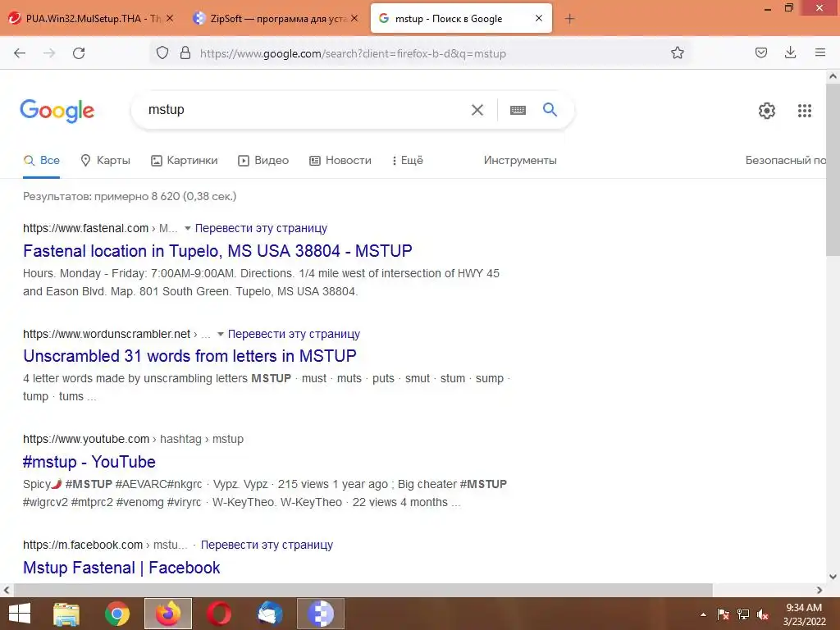The image size is (840, 630).
Task: Close the mstup Google search tab
Action: pos(539,18)
